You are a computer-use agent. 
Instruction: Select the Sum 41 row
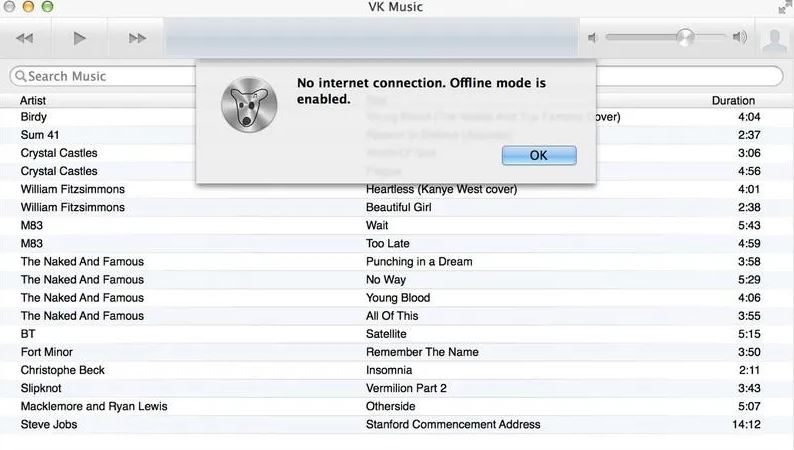[397, 135]
